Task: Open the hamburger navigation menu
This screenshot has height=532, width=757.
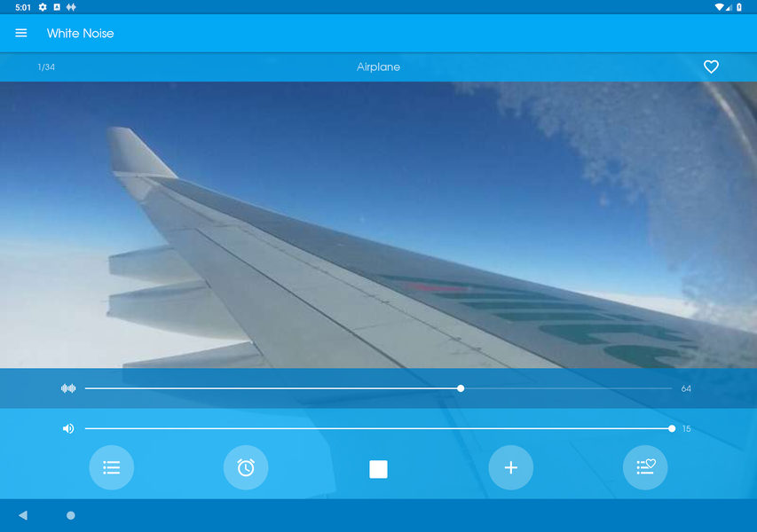Action: (x=21, y=34)
